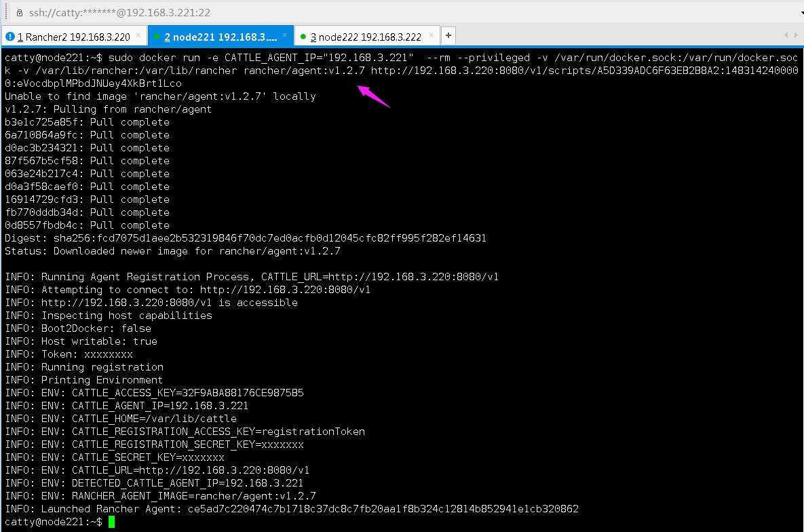Click the 'sudo docker run' command line
Screen dimensions: 804x532
(x=402, y=71)
